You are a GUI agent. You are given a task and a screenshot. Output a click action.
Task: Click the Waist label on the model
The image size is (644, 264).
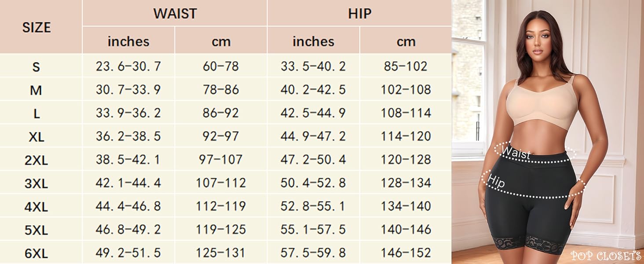click(516, 152)
